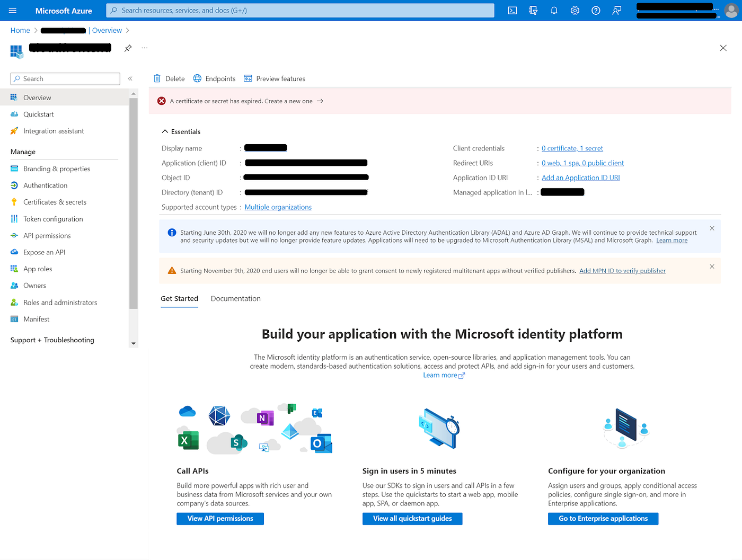Screen dimensions: 742x560
Task: Open portal settings via the gear icon
Action: [x=575, y=10]
